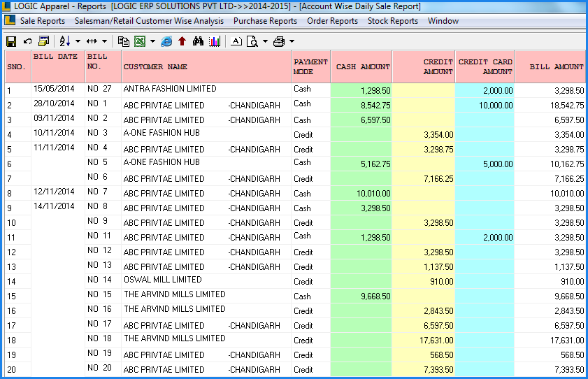The width and height of the screenshot is (588, 379).
Task: Click bill number NO 5
Action: click(97, 162)
